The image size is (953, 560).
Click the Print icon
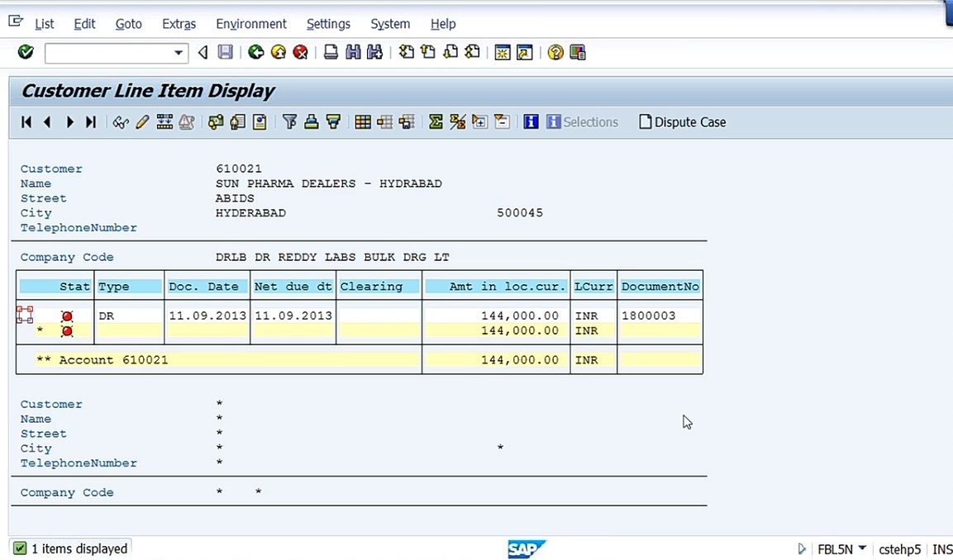tap(331, 52)
